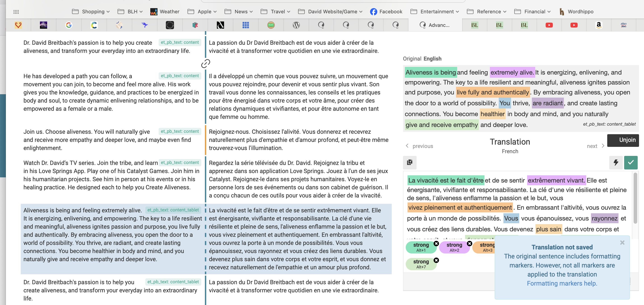Expand the News bookmarks folder
644x305 pixels.
[239, 12]
